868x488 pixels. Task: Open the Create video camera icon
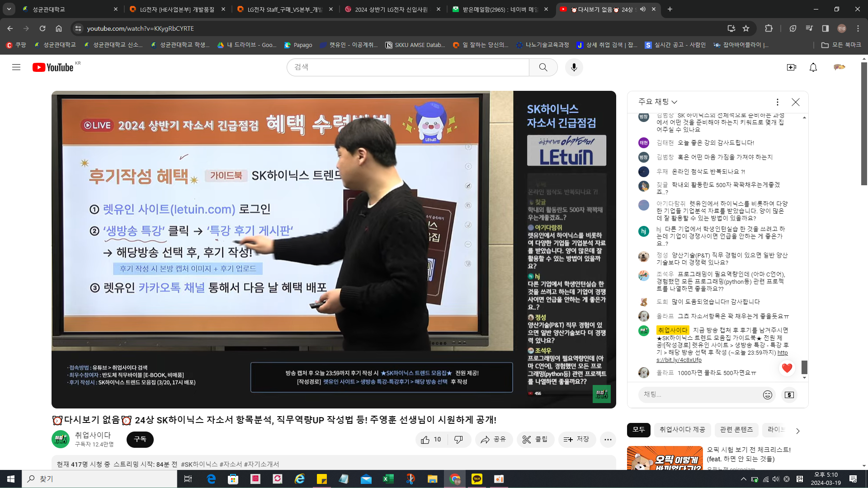[791, 67]
